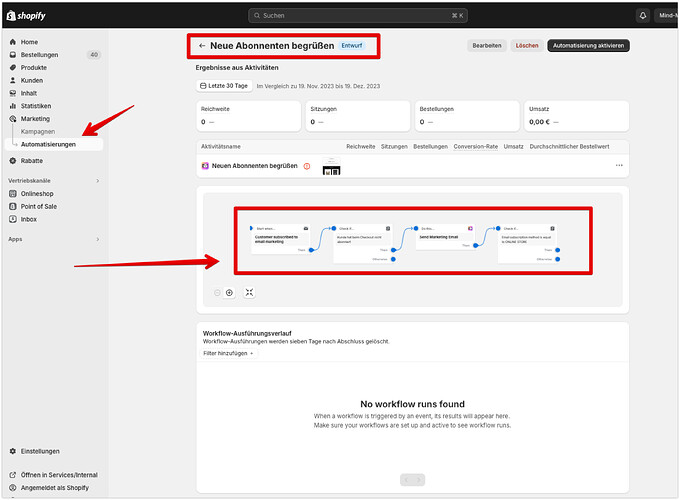Click the Reichweite metric card
Viewport: 679px width, 500px height.
(x=249, y=116)
